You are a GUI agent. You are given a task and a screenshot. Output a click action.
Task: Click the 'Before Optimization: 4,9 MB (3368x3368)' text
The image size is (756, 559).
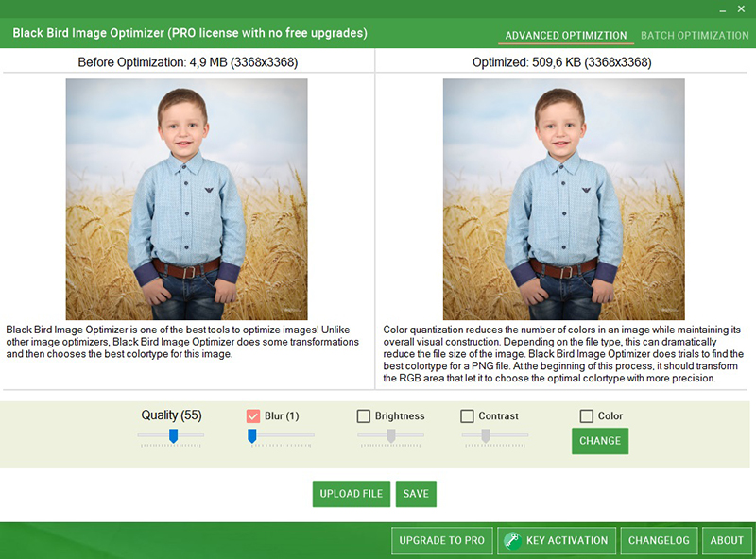[x=187, y=62]
